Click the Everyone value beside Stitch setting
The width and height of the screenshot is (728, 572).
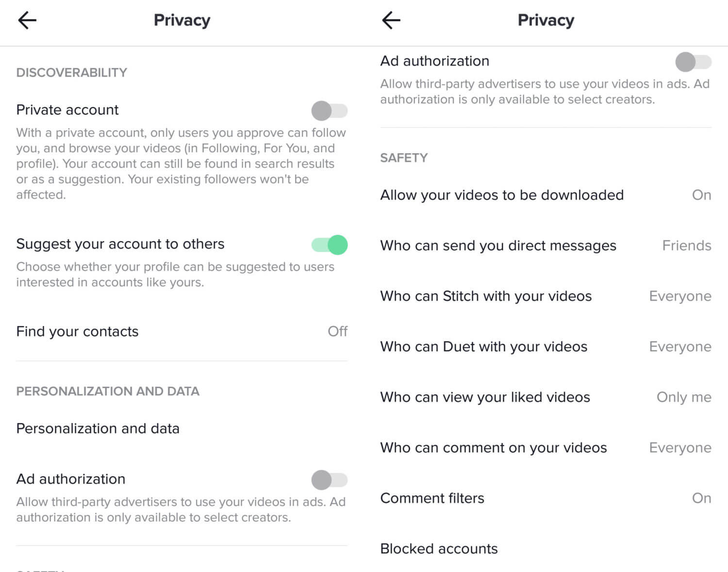[x=680, y=296]
